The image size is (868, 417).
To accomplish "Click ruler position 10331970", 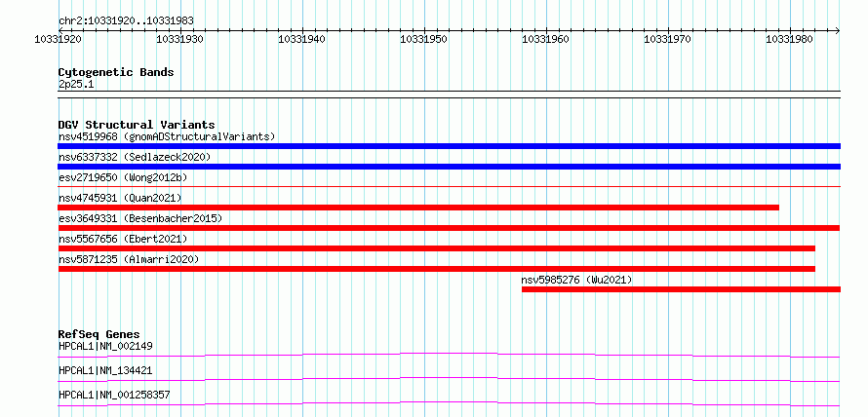I will pyautogui.click(x=668, y=39).
